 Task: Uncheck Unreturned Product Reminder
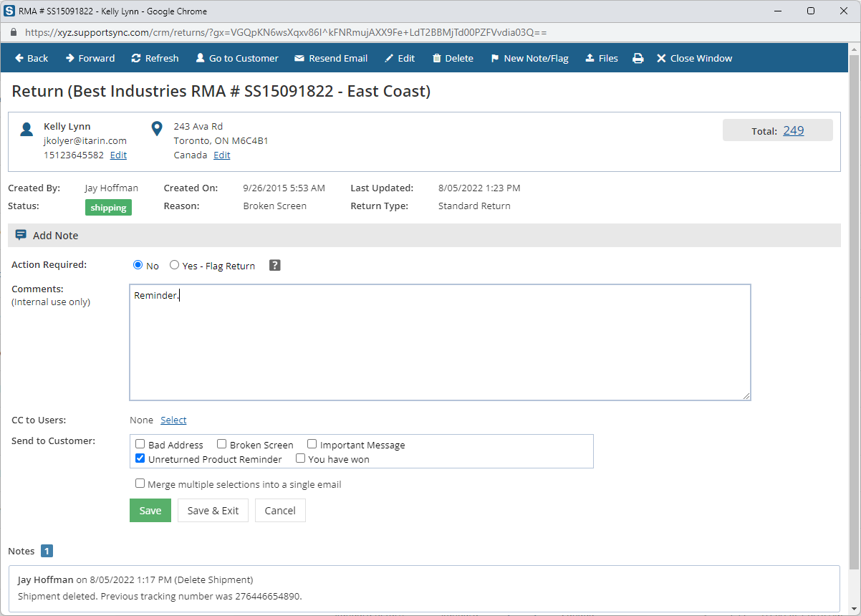[x=140, y=459]
